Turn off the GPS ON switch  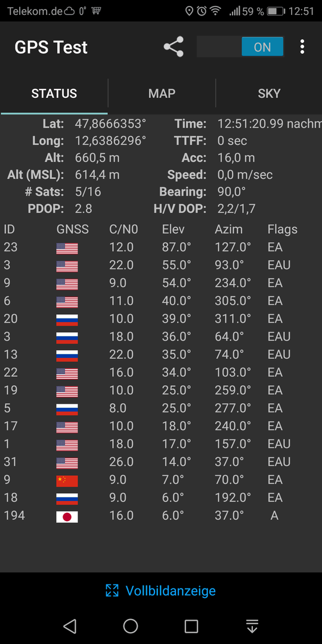[x=240, y=47]
